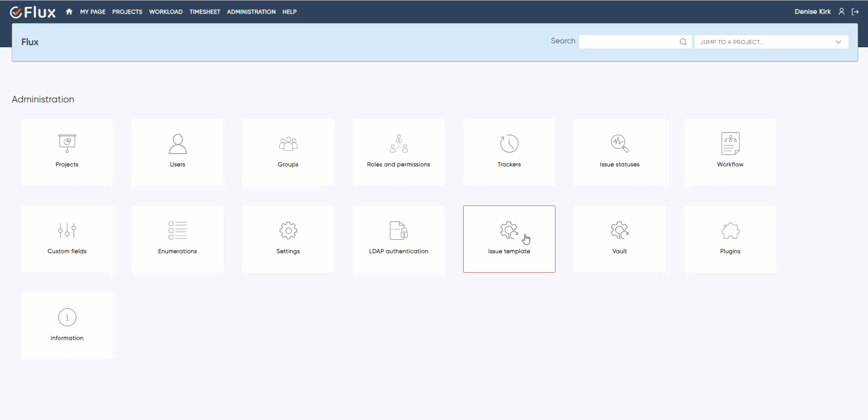
Task: Open Roles and permissions
Action: [398, 152]
